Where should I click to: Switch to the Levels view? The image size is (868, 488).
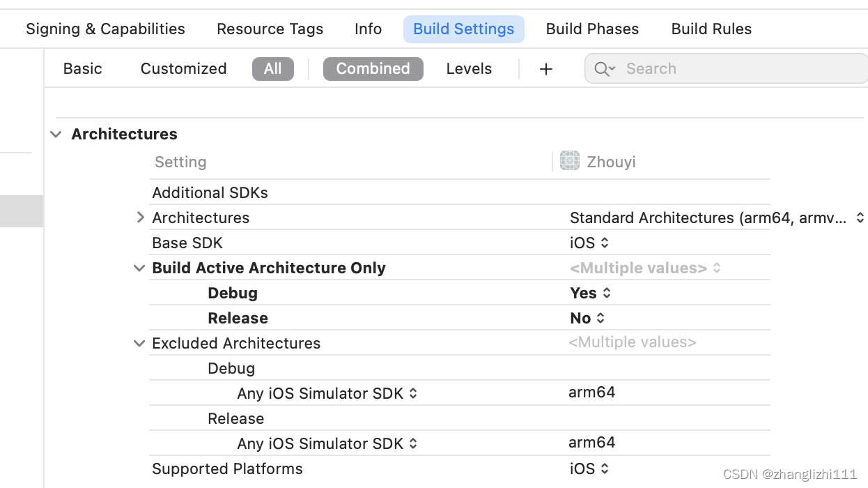[x=469, y=68]
